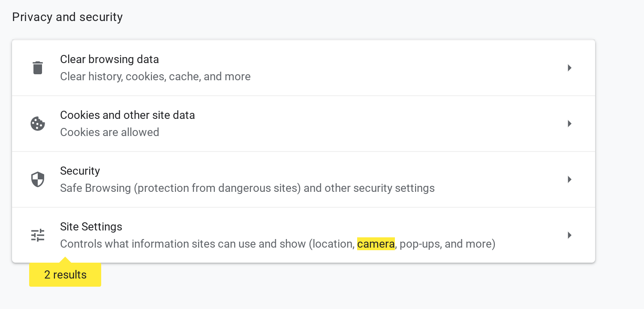Click the "Privacy and security" heading
This screenshot has height=309, width=644.
[67, 17]
